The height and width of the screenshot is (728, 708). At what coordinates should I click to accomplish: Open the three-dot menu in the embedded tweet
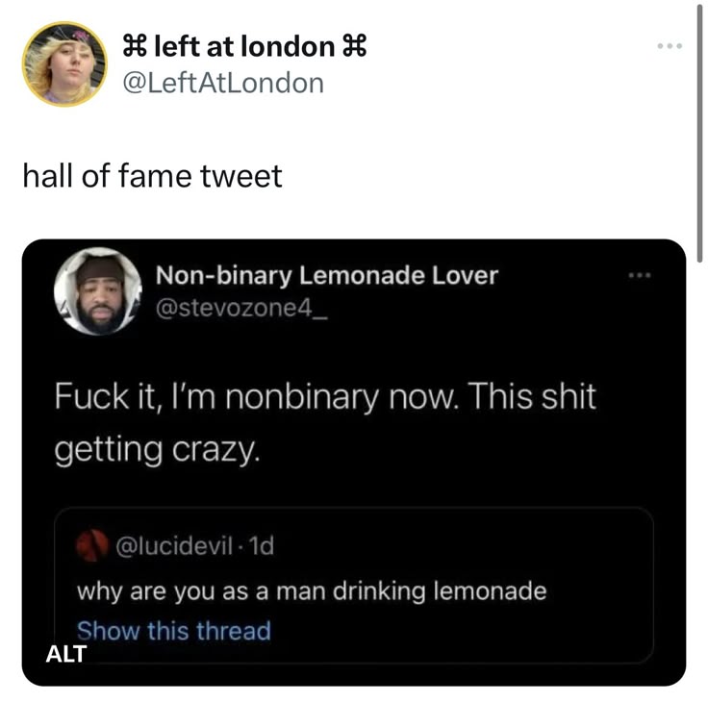coord(640,275)
